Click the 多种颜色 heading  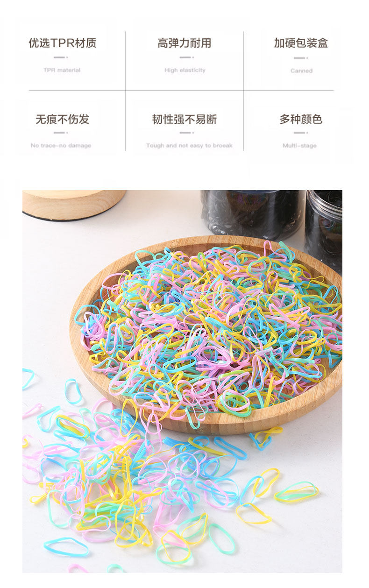coord(301,120)
